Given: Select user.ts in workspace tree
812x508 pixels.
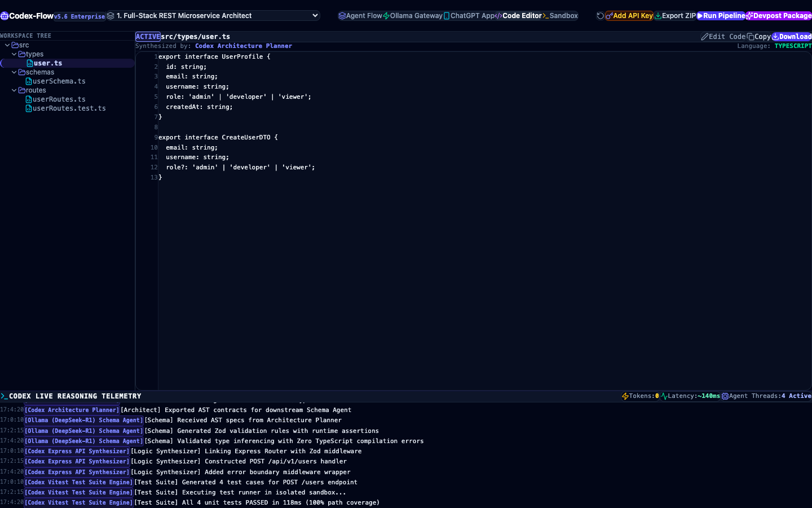Looking at the screenshot, I should pyautogui.click(x=67, y=63).
